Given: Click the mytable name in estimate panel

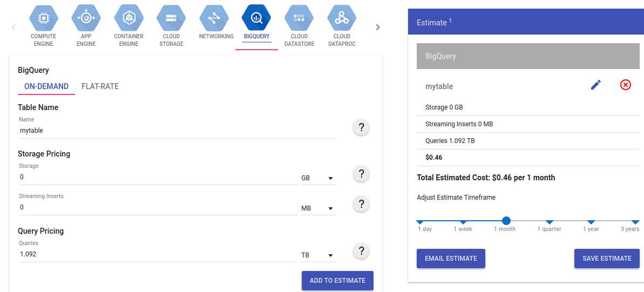Looking at the screenshot, I should pos(439,87).
